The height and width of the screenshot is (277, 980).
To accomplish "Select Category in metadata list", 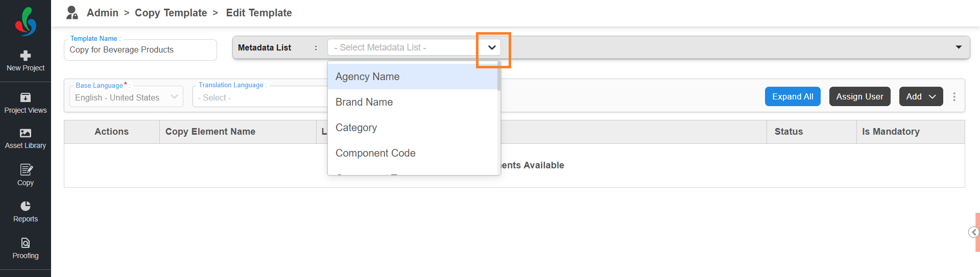I will (x=356, y=128).
